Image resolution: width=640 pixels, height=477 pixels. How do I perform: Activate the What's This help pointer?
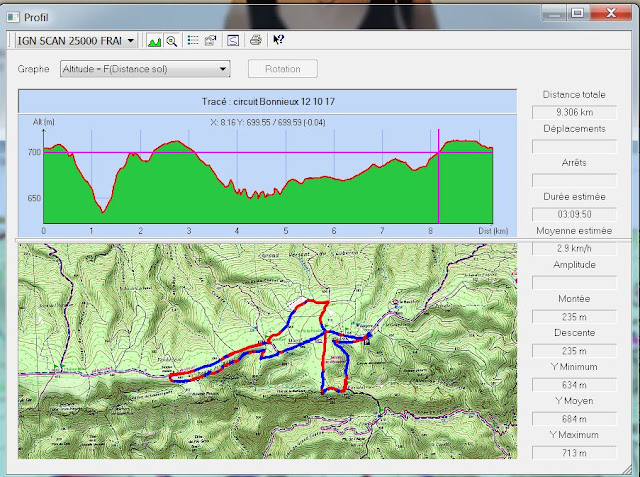[278, 40]
